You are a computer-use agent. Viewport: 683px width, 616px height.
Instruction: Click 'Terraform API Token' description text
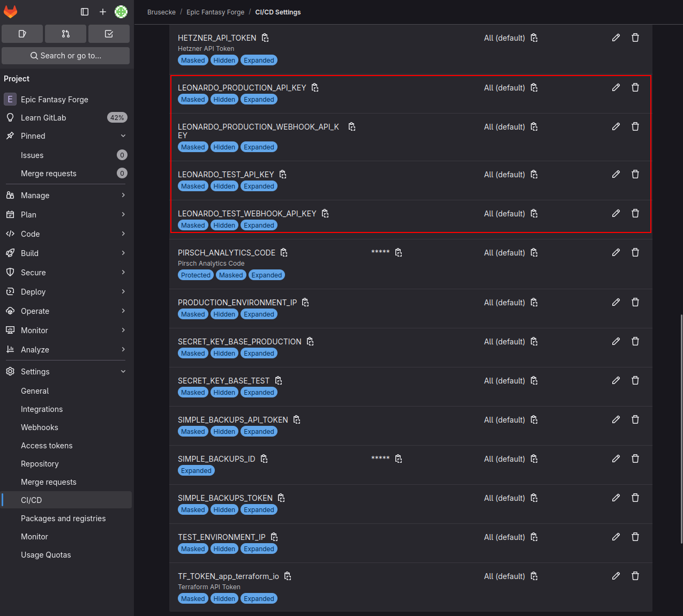[x=209, y=587]
